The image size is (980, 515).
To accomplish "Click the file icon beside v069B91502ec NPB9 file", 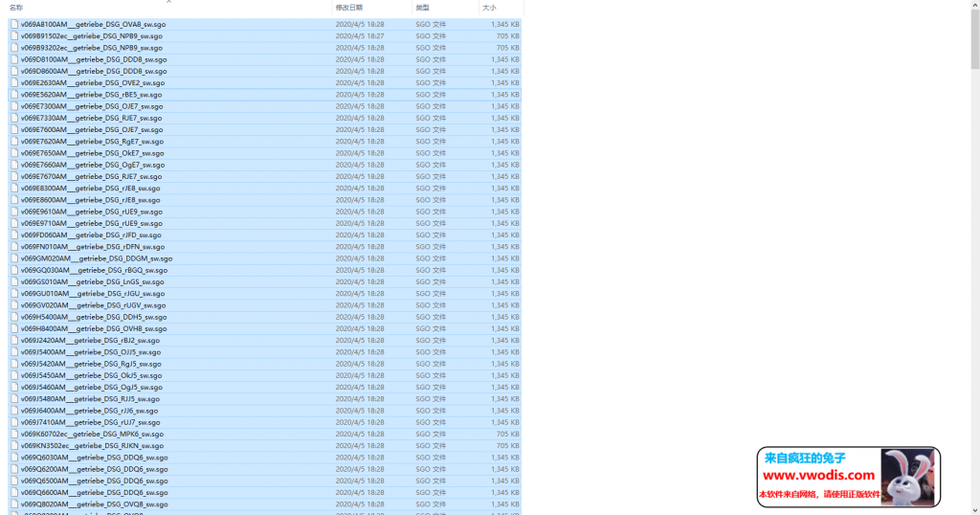I will point(14,36).
